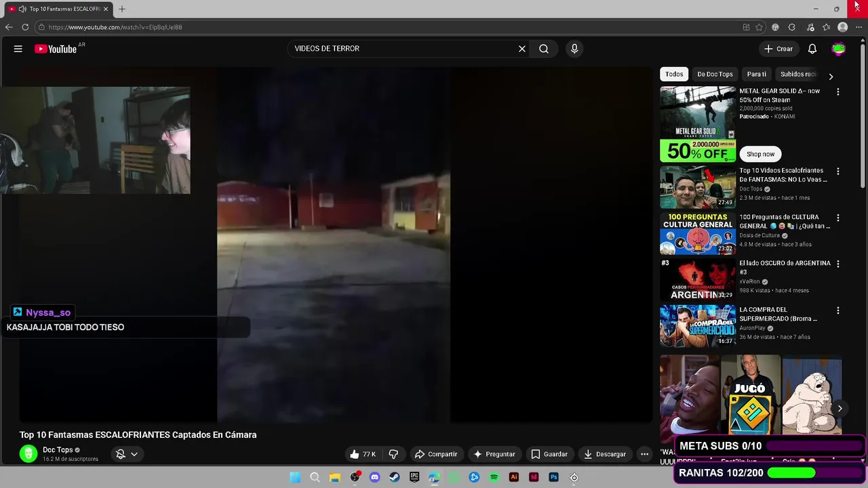Show more filter chips arrow
Viewport: 868px width, 488px height.
(x=831, y=76)
